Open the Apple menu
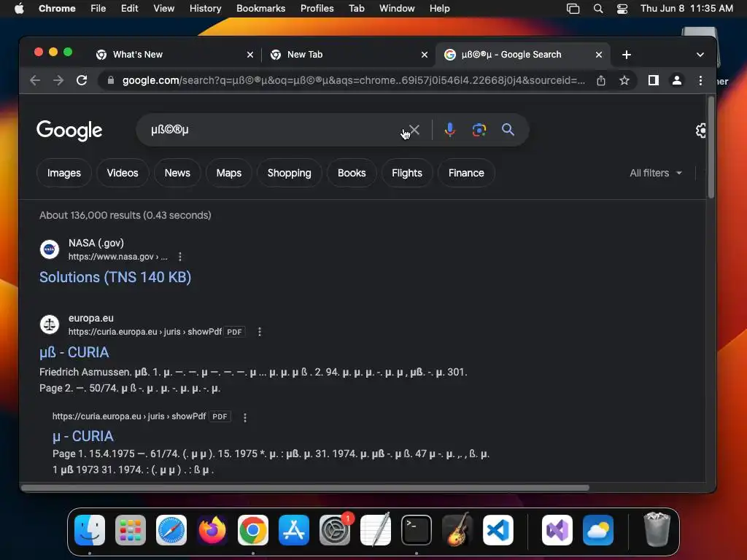This screenshot has width=747, height=560. coord(19,8)
